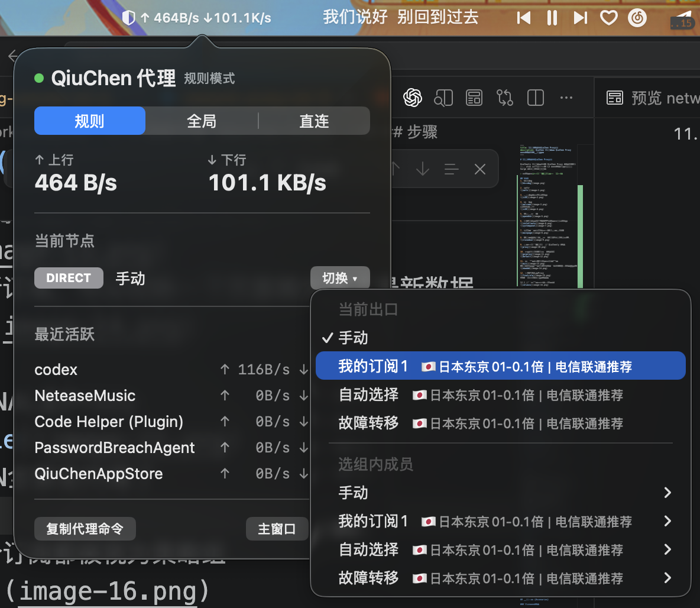Open the more actions ellipsis in editor toolbar

pos(566,98)
